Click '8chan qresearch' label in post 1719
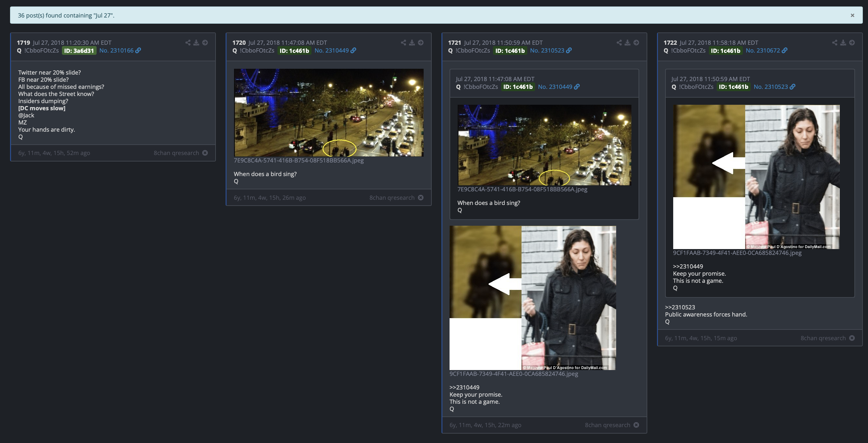The image size is (868, 443). [x=176, y=153]
